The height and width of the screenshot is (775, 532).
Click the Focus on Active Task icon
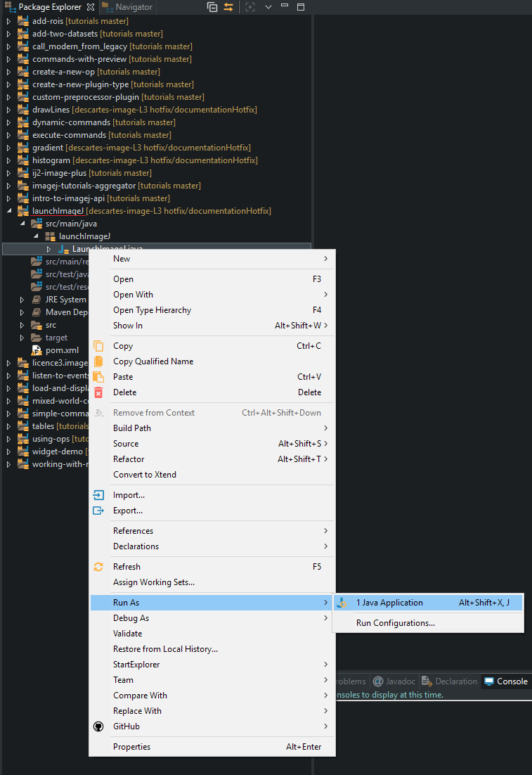tap(250, 7)
